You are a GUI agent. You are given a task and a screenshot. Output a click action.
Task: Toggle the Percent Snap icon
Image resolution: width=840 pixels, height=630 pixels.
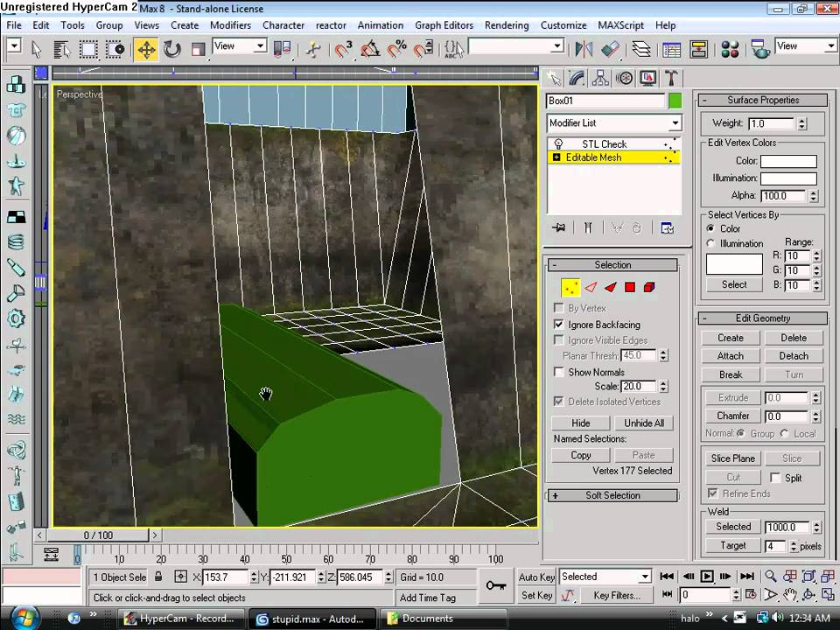click(397, 49)
